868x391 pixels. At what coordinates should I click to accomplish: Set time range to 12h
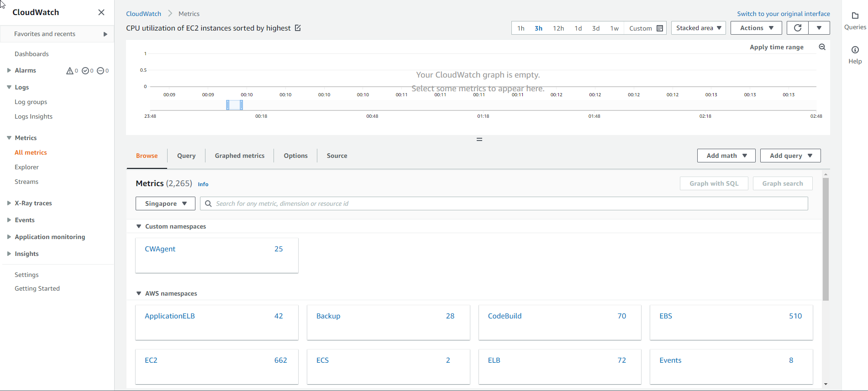[x=558, y=28]
